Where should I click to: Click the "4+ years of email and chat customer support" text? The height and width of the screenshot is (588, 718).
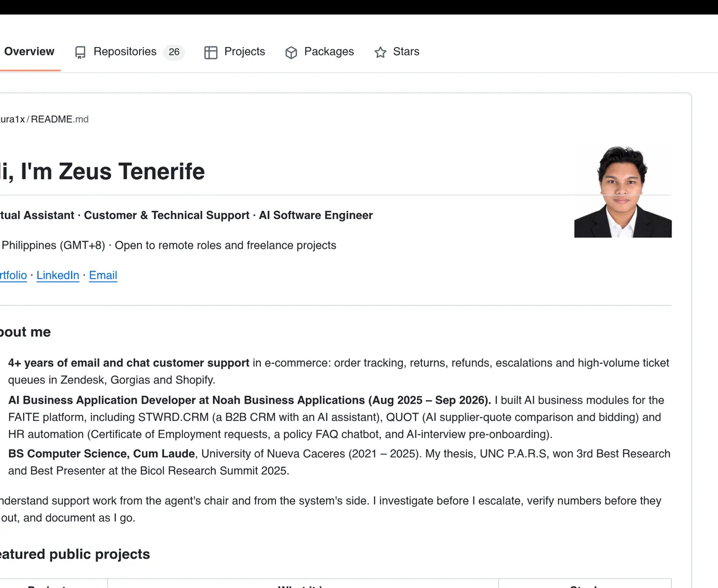pyautogui.click(x=128, y=363)
